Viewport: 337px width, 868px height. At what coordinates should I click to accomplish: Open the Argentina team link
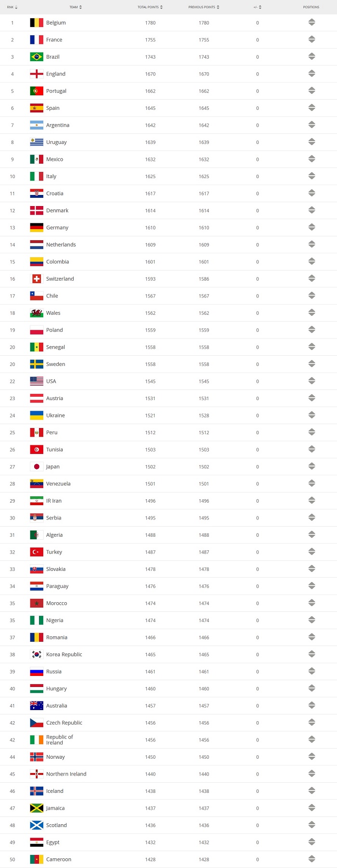coord(58,125)
